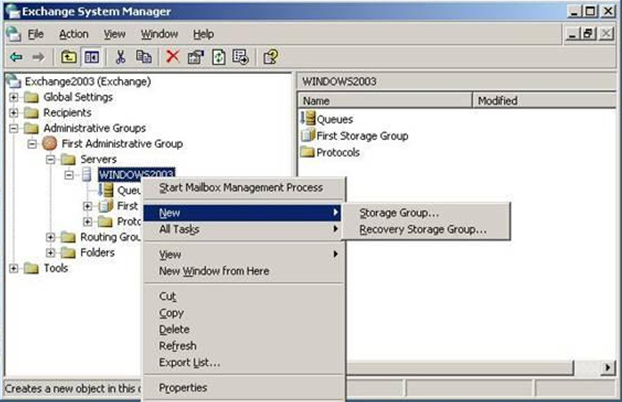Open the View submenu in context menu

coord(243,254)
